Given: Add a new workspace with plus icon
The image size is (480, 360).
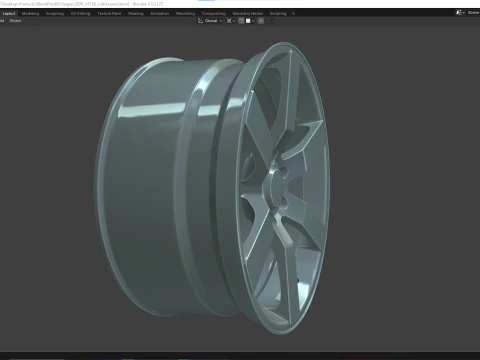Looking at the screenshot, I should point(293,14).
